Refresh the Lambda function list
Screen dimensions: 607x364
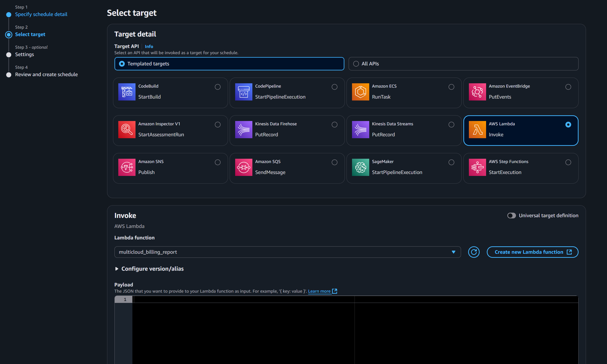coord(474,252)
